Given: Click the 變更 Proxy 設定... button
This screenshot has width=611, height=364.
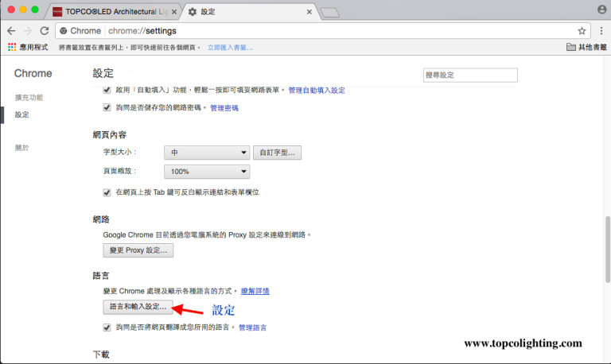Looking at the screenshot, I should (x=138, y=250).
